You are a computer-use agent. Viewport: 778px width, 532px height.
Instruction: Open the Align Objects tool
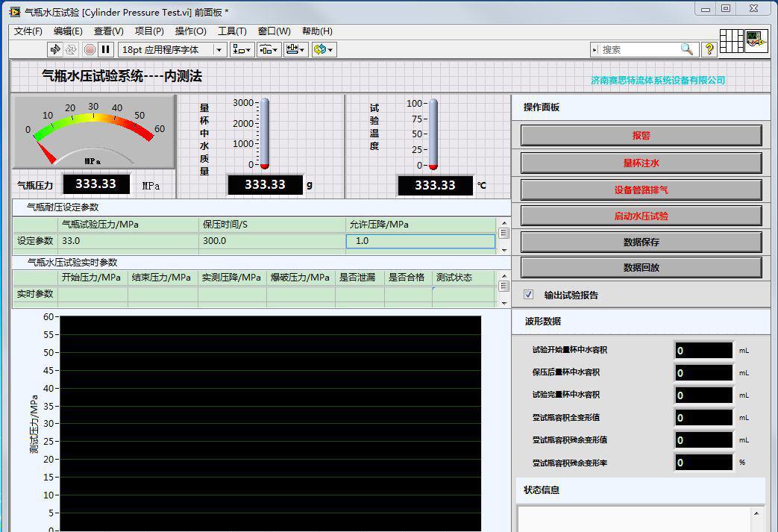[242, 50]
